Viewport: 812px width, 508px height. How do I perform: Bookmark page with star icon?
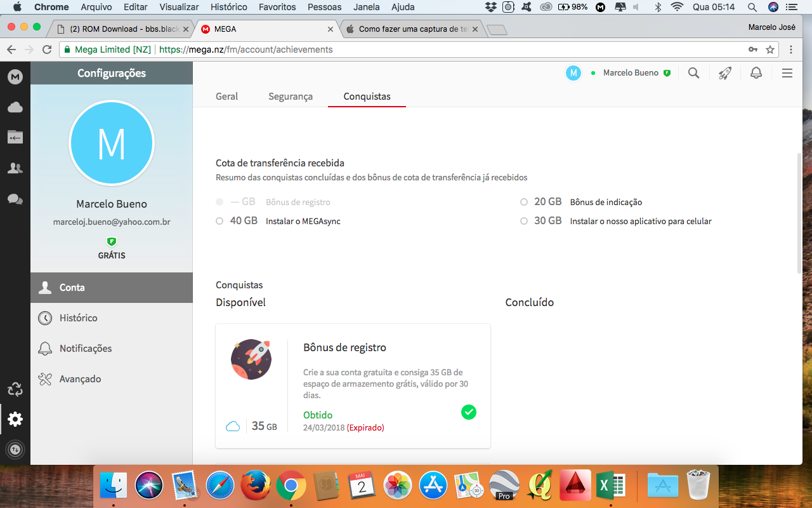tap(770, 50)
